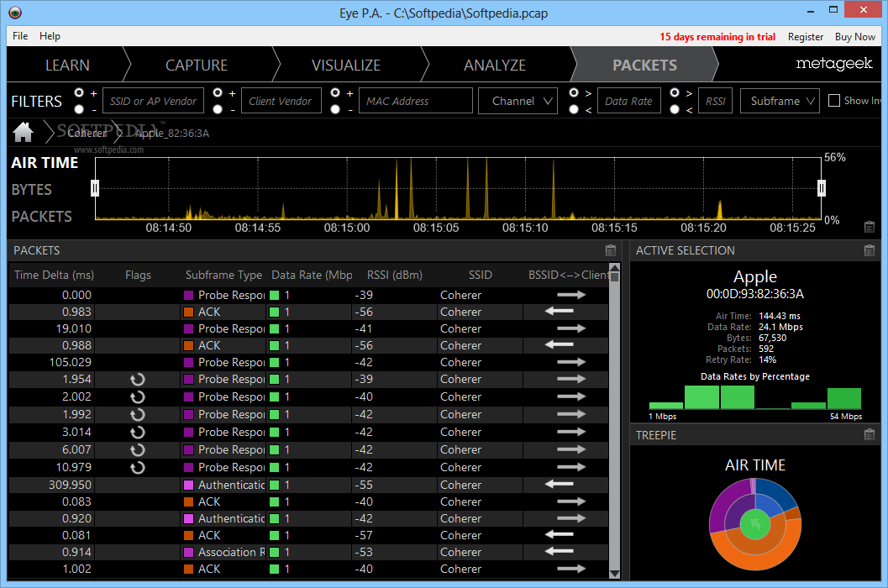888x588 pixels.
Task: Click left arrow on 0.983 ACK row
Action: (x=559, y=311)
